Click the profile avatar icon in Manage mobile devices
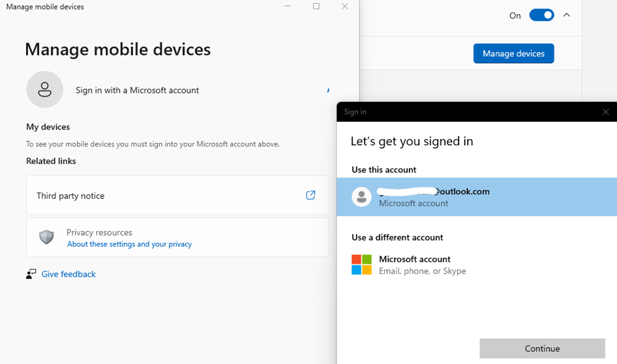The height and width of the screenshot is (364, 617). tap(45, 89)
